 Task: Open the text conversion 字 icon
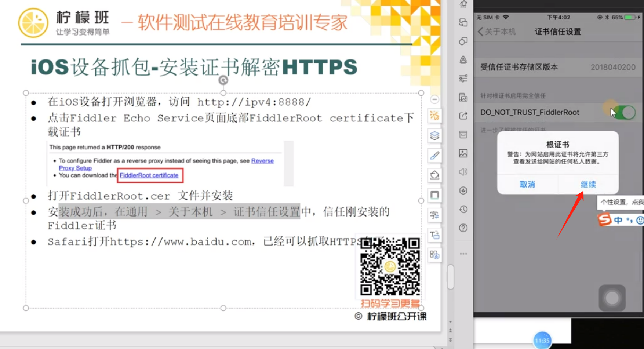coord(434,215)
